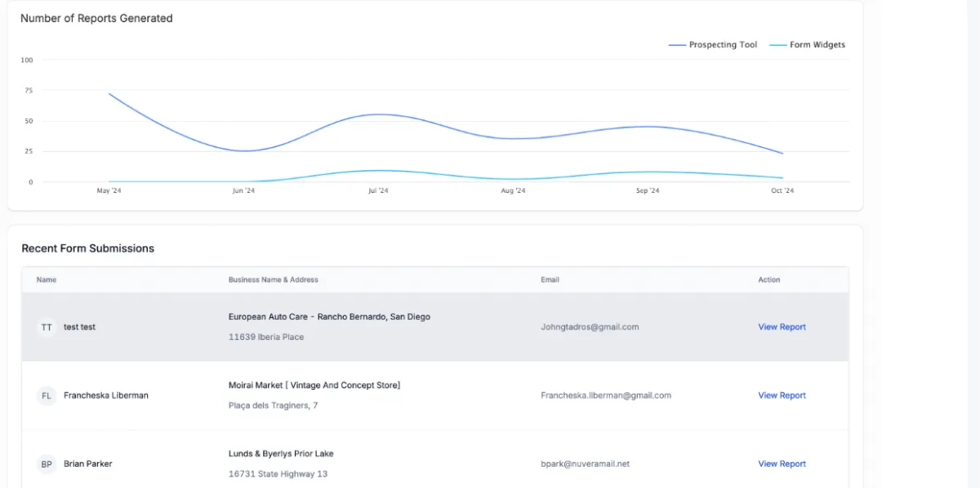Click Business Name & Address column header
Image resolution: width=980 pixels, height=488 pixels.
273,280
